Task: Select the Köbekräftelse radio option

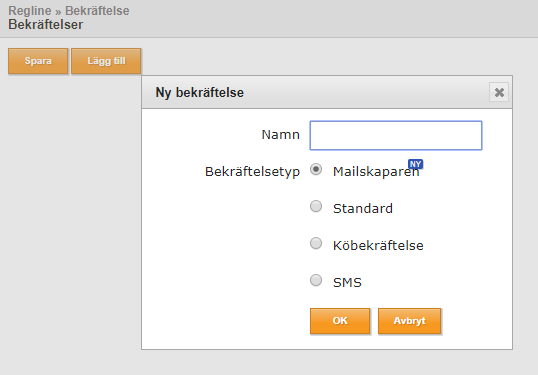Action: coord(316,243)
